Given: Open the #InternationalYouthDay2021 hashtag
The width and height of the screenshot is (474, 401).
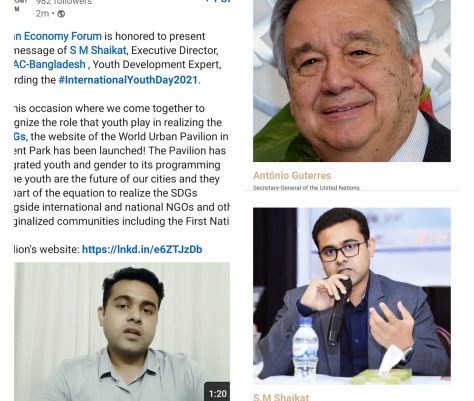Looking at the screenshot, I should [128, 80].
